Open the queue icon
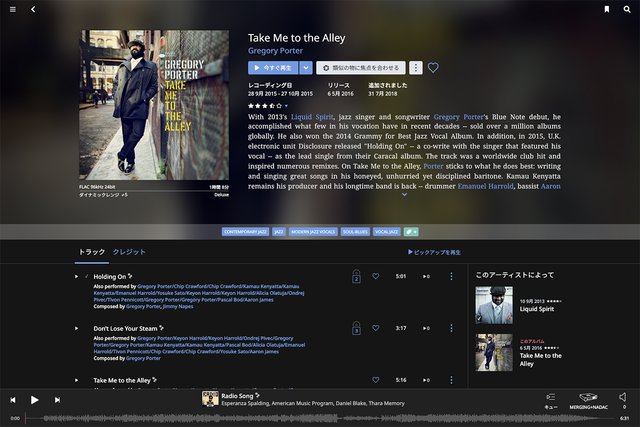Image resolution: width=640 pixels, height=427 pixels. [x=551, y=397]
